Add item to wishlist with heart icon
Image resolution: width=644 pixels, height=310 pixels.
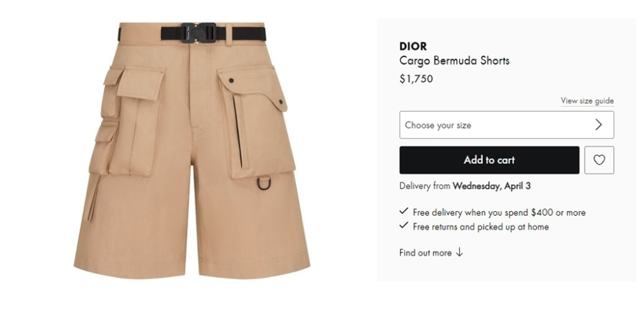tap(599, 160)
